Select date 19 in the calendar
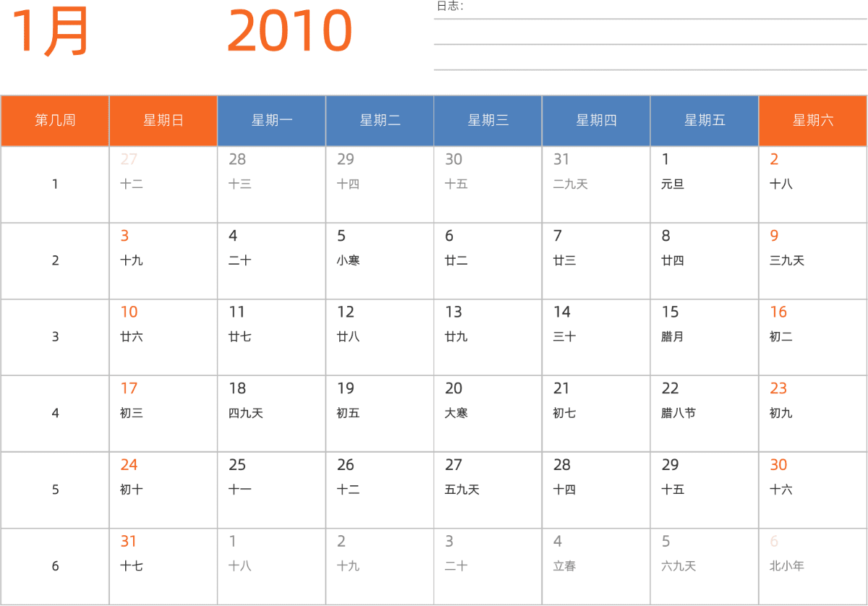This screenshot has width=868, height=606. 346,389
